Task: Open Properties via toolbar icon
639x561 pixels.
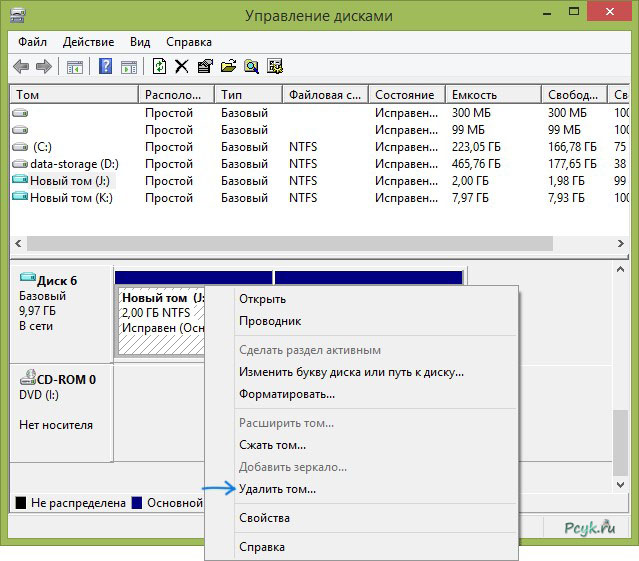Action: [205, 67]
